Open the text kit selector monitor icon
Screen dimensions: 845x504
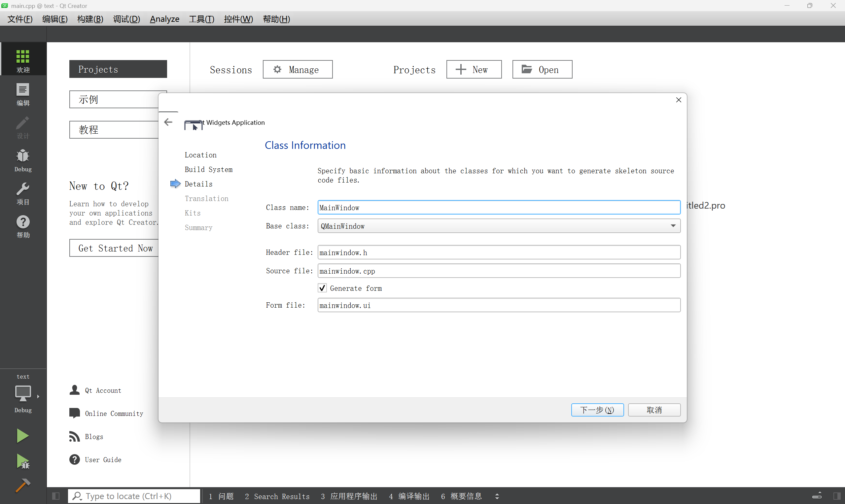coord(23,393)
